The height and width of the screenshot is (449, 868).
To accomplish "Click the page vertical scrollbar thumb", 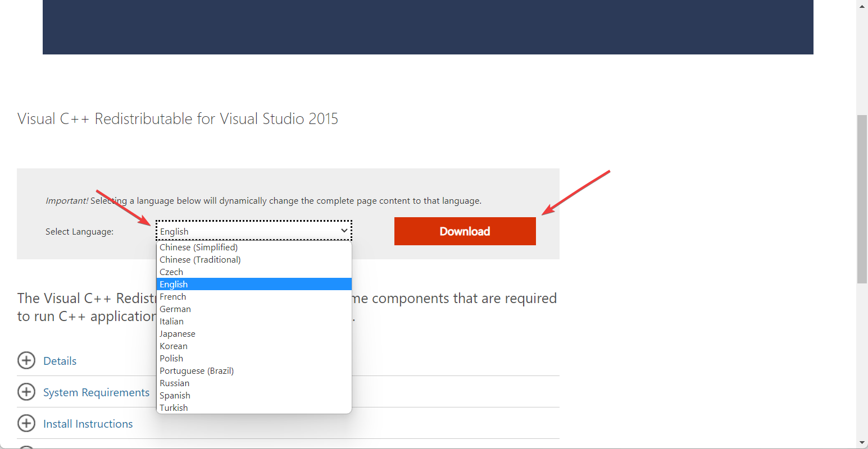I will click(x=862, y=199).
